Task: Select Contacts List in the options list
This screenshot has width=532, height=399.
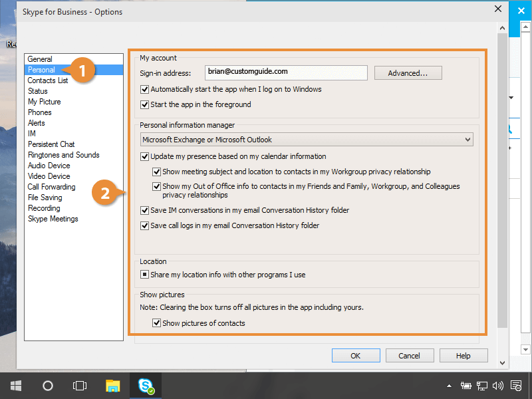Action: click(48, 80)
